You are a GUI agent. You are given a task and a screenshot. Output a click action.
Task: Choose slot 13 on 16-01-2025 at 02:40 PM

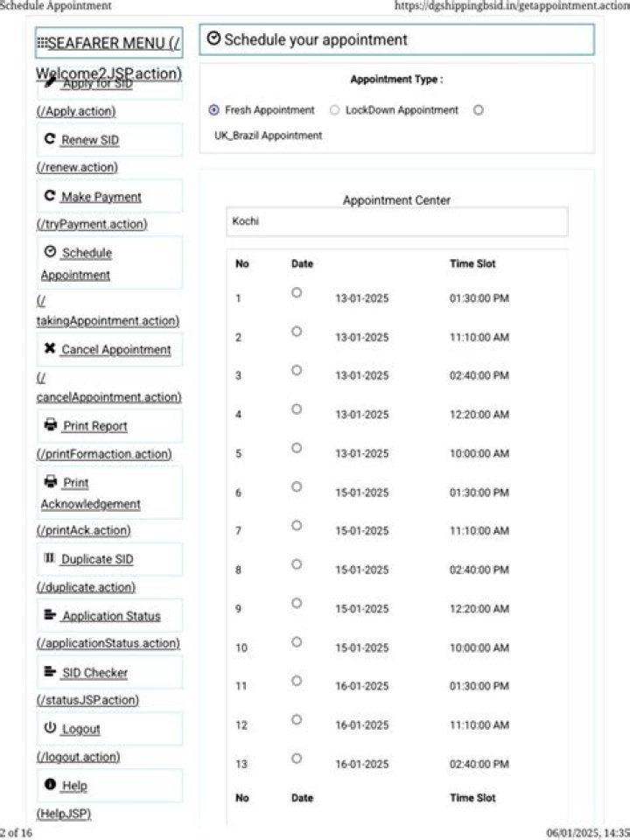tap(297, 758)
